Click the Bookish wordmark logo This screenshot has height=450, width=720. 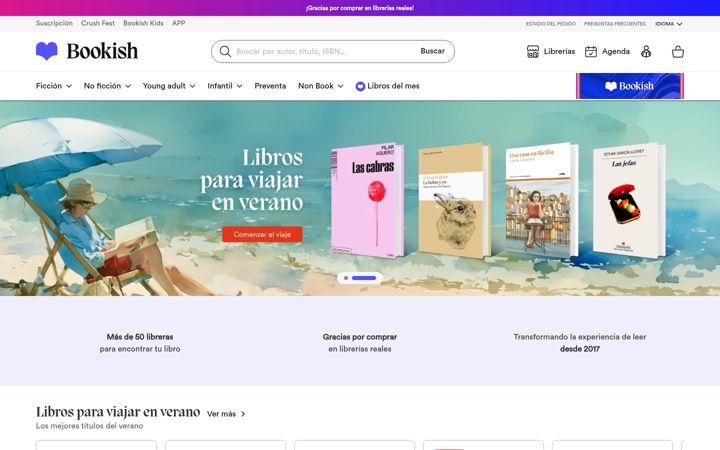(102, 51)
